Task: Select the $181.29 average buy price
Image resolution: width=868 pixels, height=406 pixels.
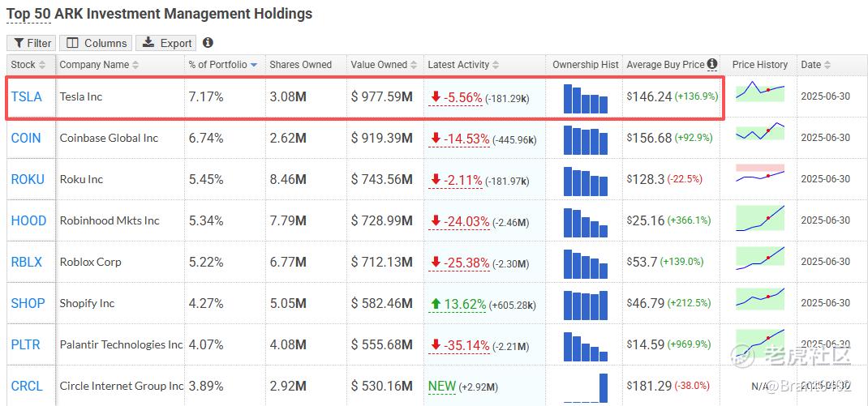Action: click(x=649, y=386)
